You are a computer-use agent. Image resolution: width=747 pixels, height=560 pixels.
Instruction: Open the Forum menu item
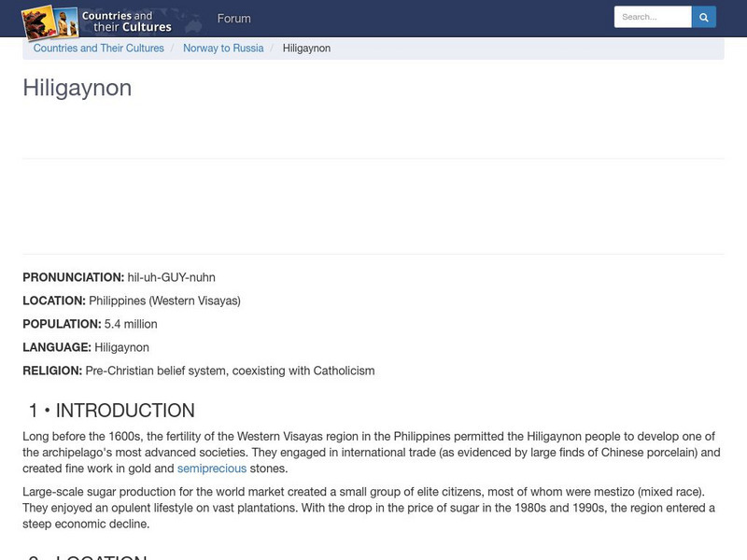click(234, 18)
